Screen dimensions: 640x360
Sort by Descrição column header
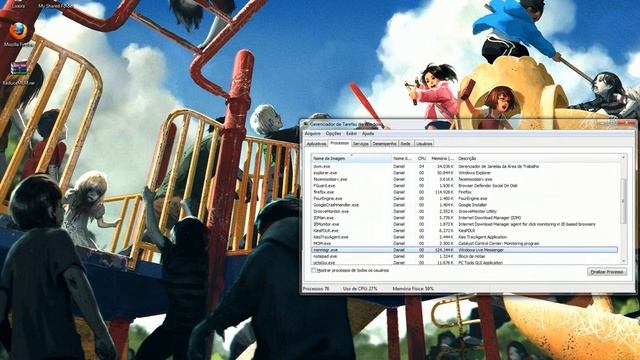pos(538,158)
